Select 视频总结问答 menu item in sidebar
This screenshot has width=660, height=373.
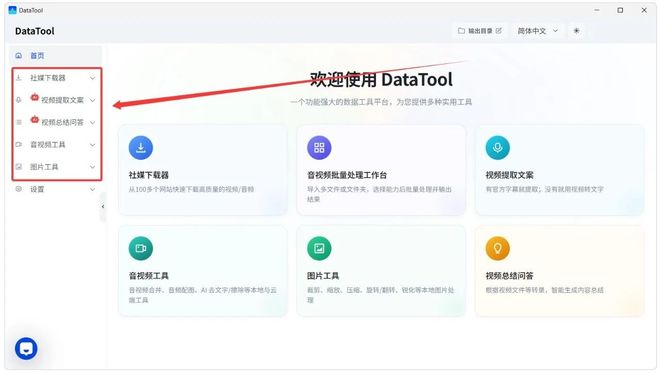tap(56, 123)
